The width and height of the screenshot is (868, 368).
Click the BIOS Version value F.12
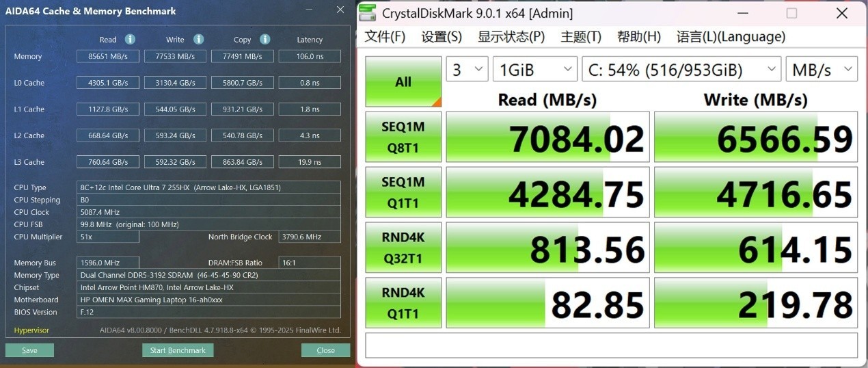pyautogui.click(x=209, y=312)
